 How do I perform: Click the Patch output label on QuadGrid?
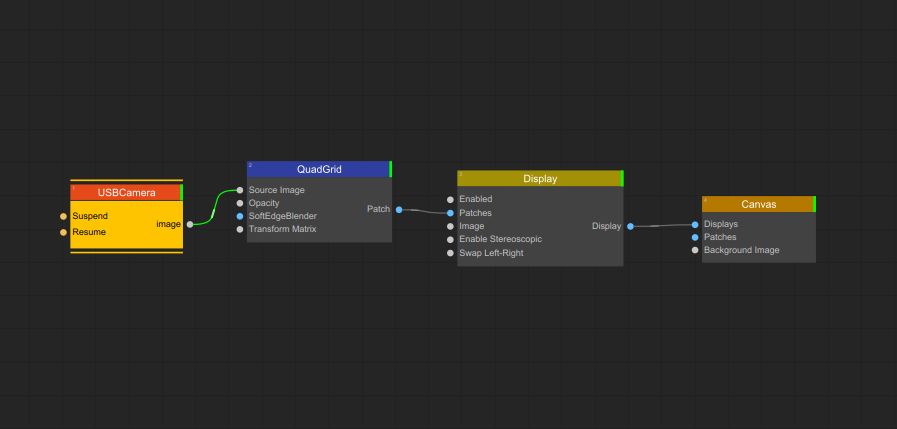click(x=378, y=209)
